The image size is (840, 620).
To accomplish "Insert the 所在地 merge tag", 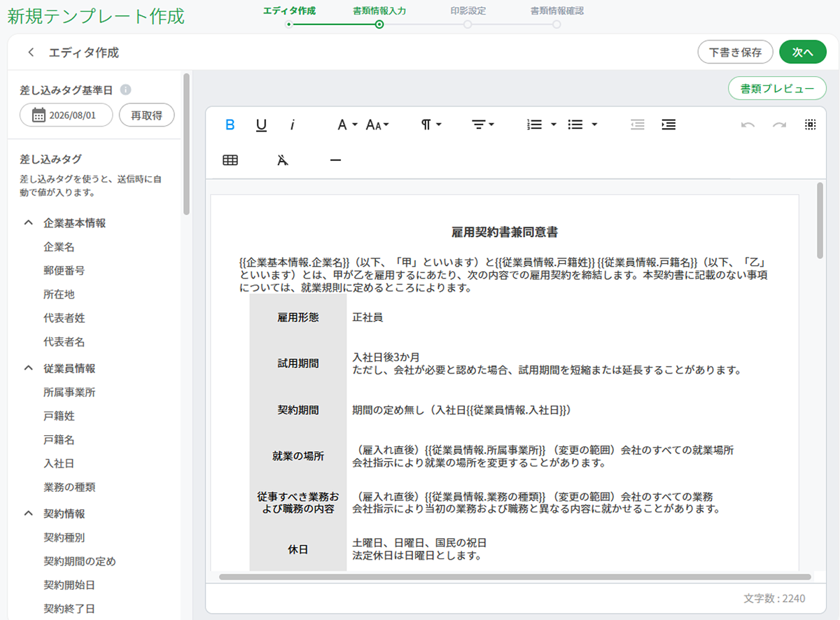I will (59, 294).
